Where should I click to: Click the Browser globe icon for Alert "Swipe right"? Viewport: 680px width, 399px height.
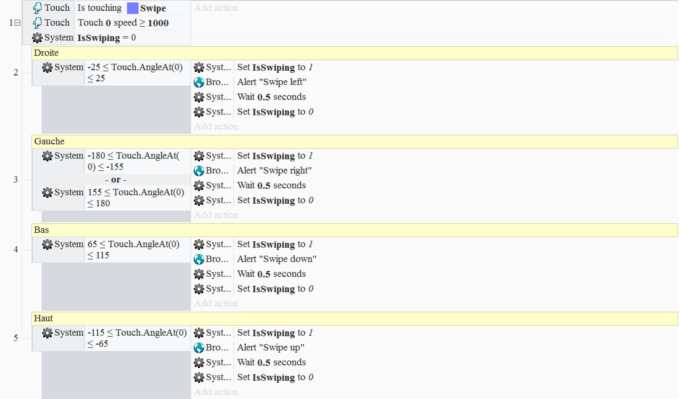pyautogui.click(x=199, y=170)
